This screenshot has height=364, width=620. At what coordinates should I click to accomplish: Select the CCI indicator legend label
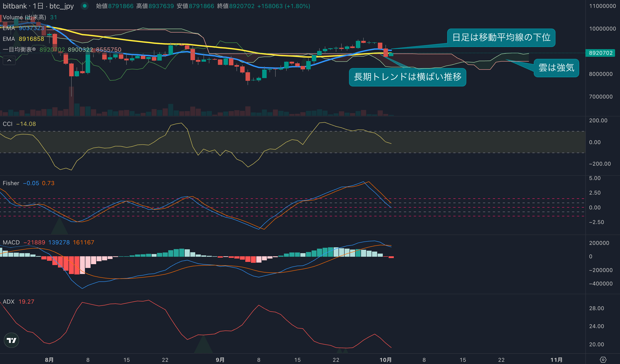point(8,124)
